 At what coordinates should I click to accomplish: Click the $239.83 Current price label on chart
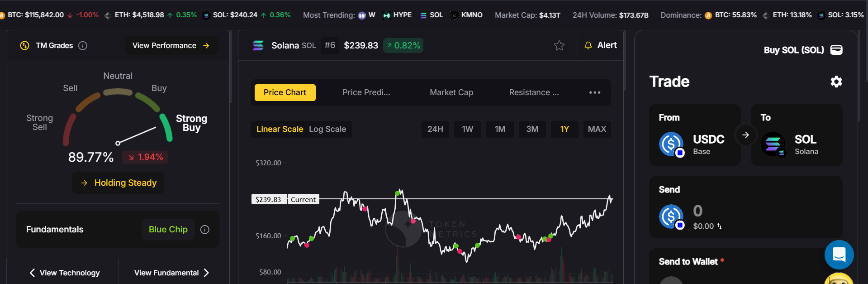tap(285, 199)
